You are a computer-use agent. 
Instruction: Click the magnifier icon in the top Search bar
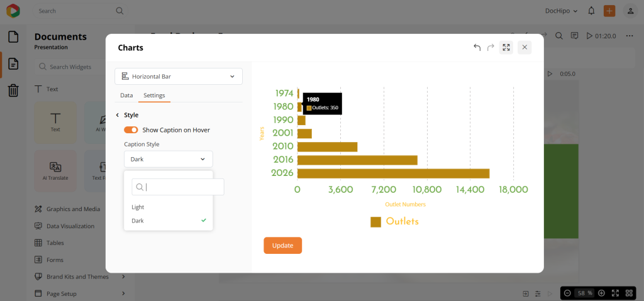119,11
